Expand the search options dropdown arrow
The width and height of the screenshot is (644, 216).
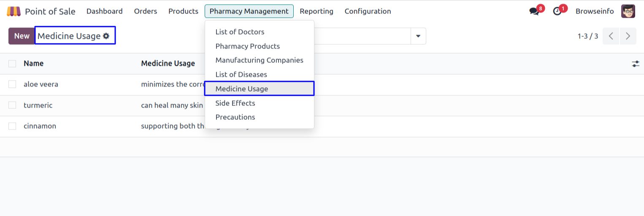418,36
